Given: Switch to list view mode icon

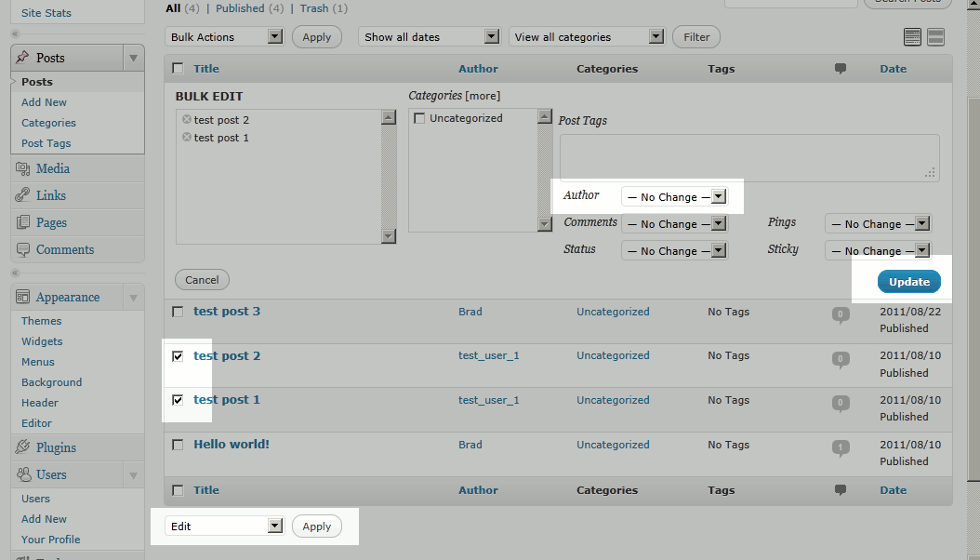Looking at the screenshot, I should click(912, 37).
